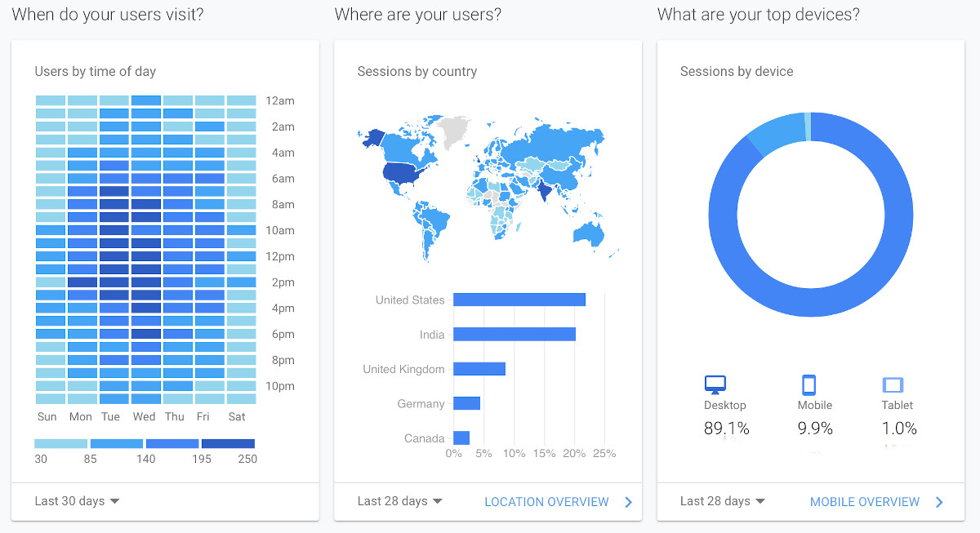Click the arrow next to Location Overview
The width and height of the screenshot is (980, 533).
(628, 502)
